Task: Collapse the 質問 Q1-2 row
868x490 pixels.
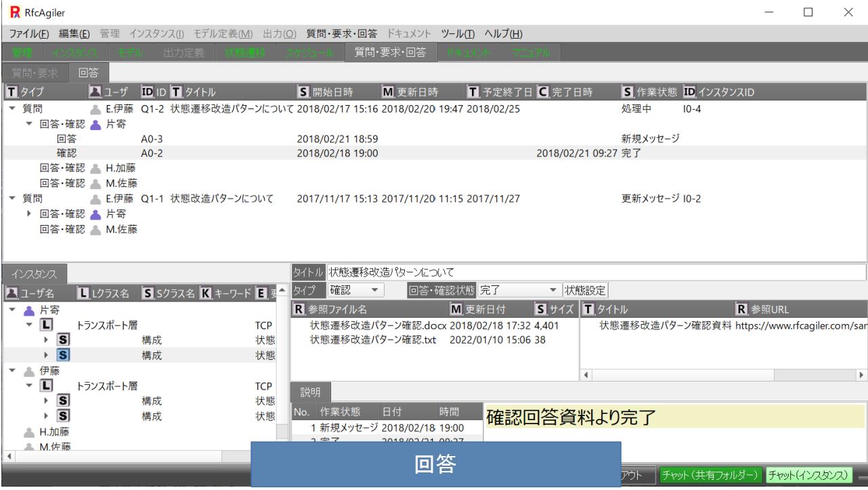Action: click(14, 109)
